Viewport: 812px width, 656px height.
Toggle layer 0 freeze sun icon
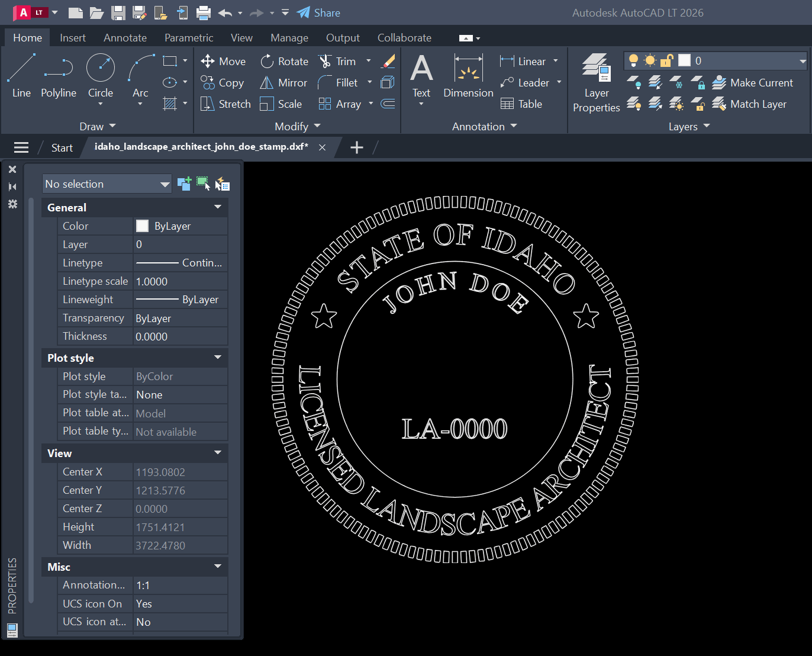pyautogui.click(x=650, y=60)
